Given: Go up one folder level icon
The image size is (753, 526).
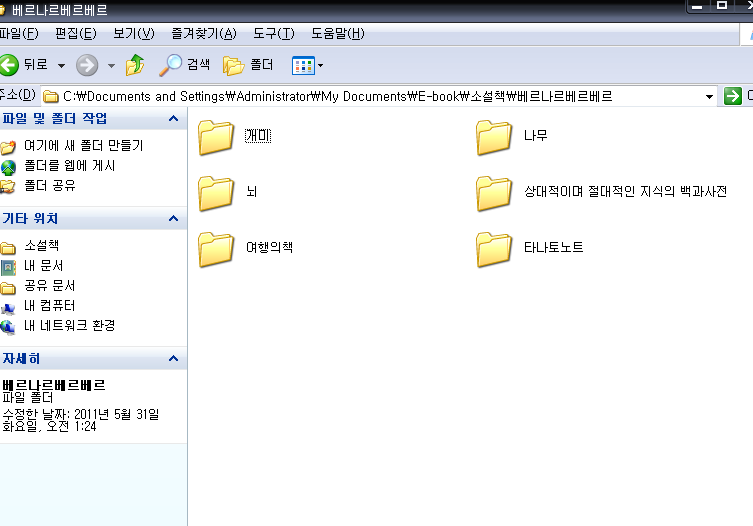Looking at the screenshot, I should pyautogui.click(x=135, y=65).
